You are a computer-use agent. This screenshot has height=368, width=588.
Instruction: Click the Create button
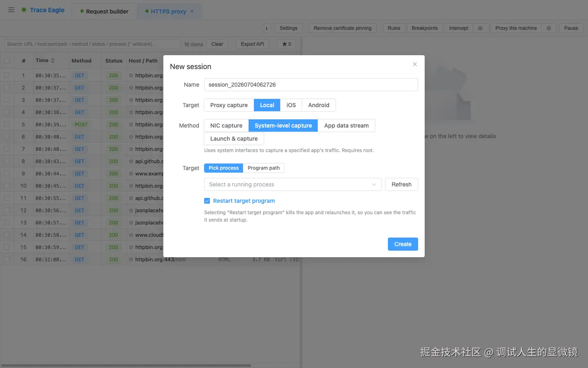pyautogui.click(x=403, y=244)
